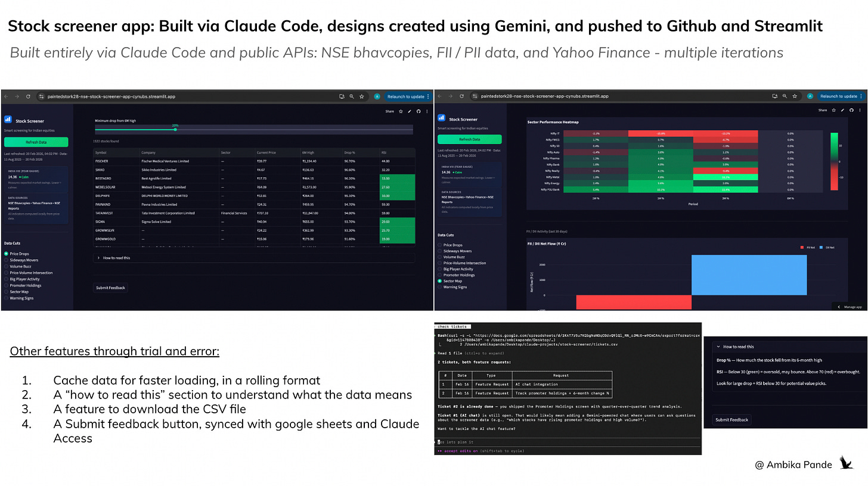
Task: Open site info icon in right address bar
Action: 475,96
